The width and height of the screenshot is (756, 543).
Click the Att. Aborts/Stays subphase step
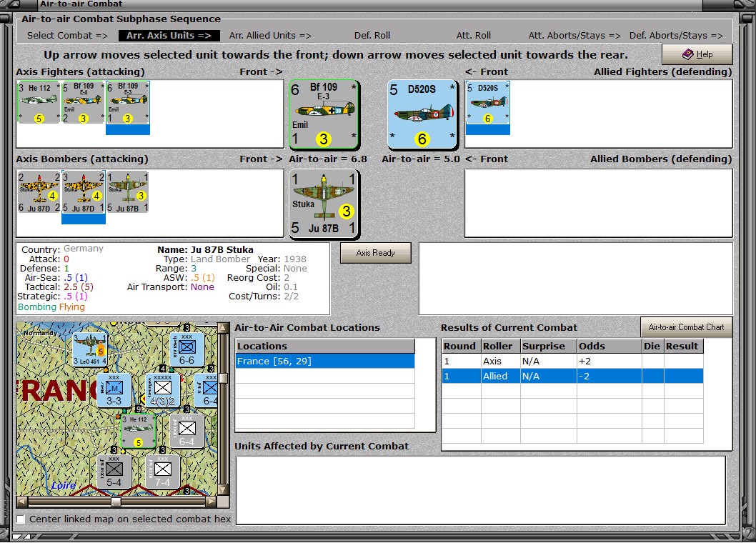click(575, 36)
